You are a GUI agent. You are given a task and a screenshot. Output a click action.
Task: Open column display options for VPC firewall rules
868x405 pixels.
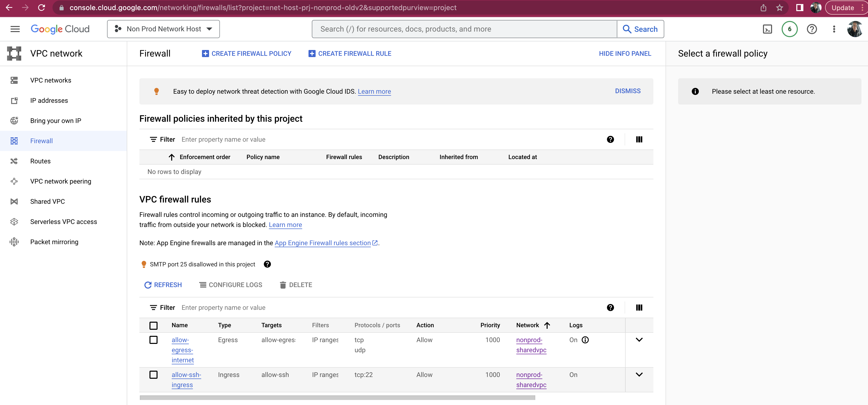[x=639, y=307]
